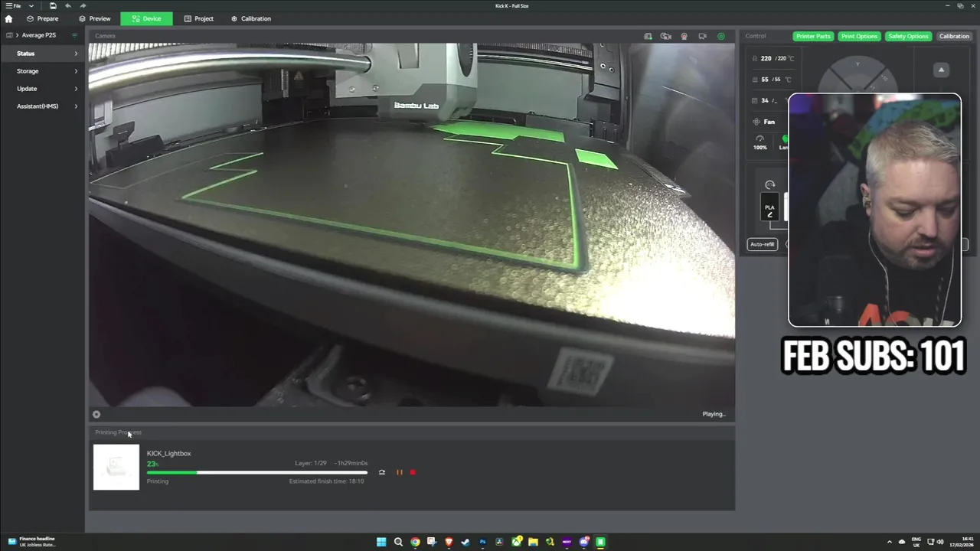
Task: Open Steam from the taskbar
Action: [465, 542]
